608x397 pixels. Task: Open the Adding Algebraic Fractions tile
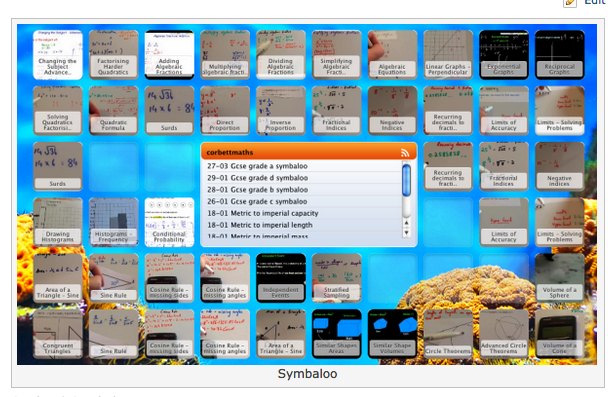coord(169,55)
